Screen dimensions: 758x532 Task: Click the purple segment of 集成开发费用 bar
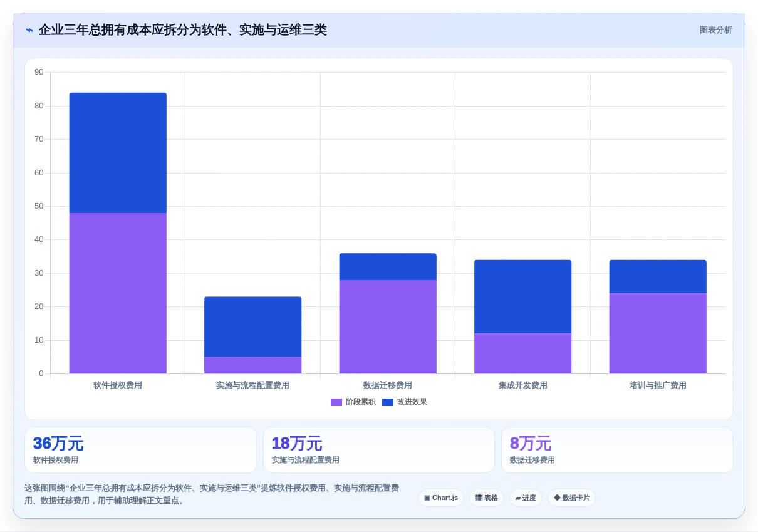[523, 353]
